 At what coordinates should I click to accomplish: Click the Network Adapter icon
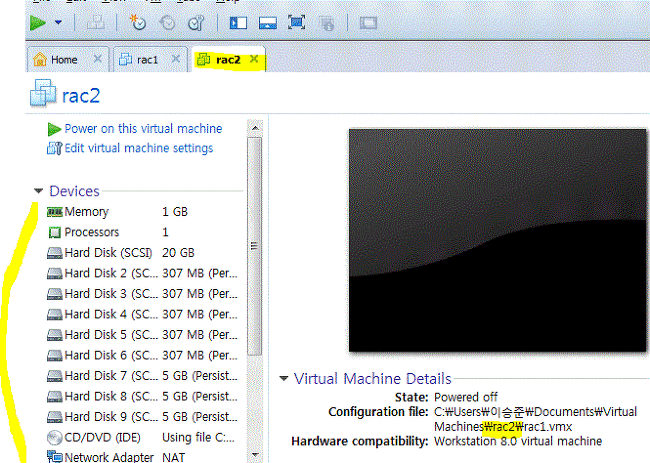55,457
